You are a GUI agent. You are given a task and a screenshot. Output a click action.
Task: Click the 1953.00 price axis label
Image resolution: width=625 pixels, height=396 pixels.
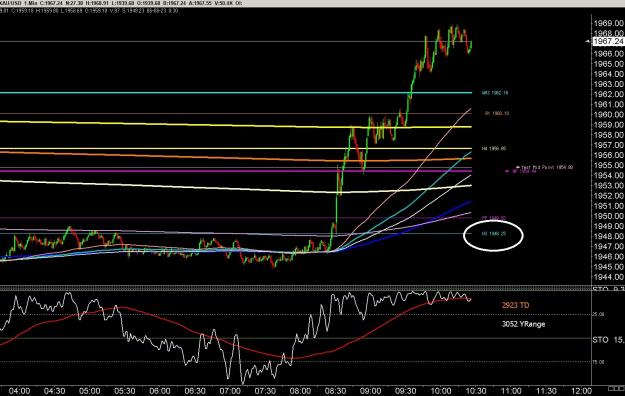(x=609, y=185)
